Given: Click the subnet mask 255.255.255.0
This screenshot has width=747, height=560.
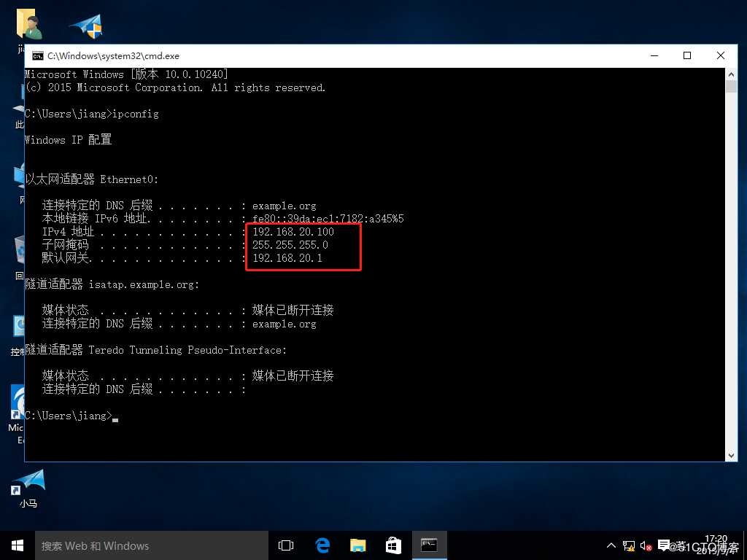Looking at the screenshot, I should [x=290, y=245].
